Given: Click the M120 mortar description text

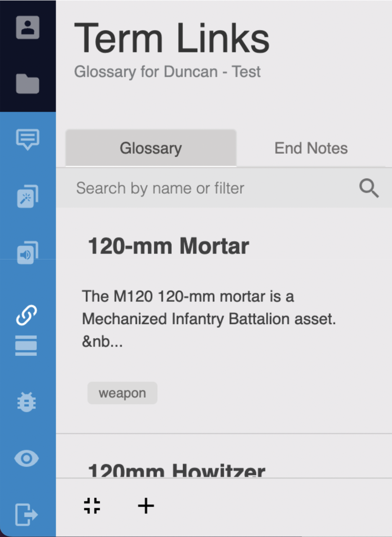Looking at the screenshot, I should tap(209, 319).
